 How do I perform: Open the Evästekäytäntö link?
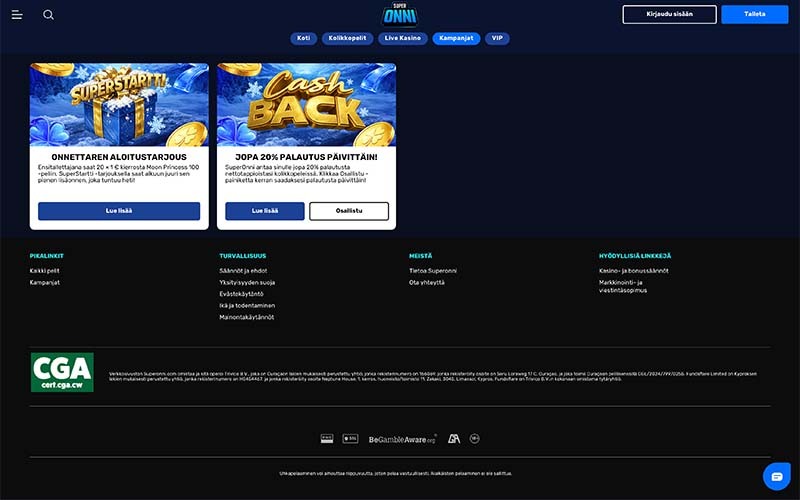click(241, 294)
